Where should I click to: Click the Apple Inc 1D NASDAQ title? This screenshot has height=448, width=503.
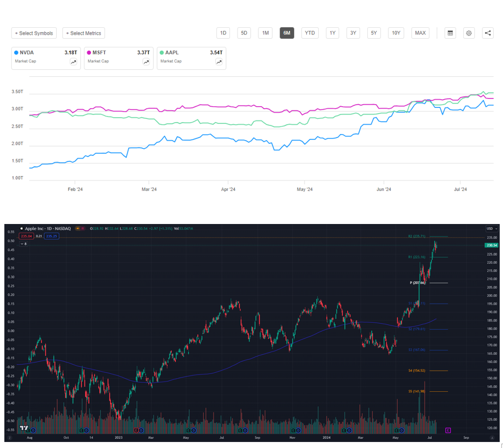(48, 228)
